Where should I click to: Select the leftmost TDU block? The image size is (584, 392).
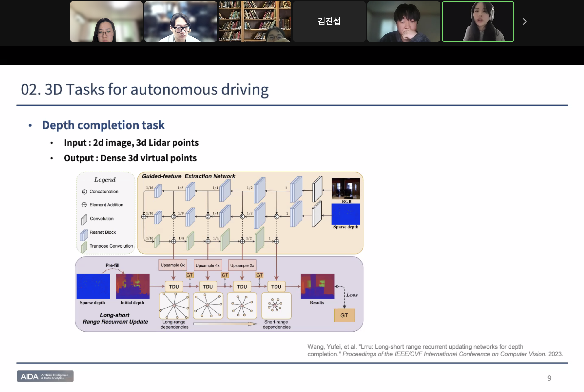174,286
